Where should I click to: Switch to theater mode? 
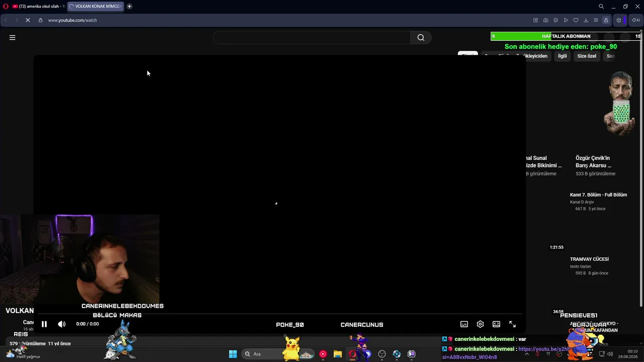pyautogui.click(x=497, y=324)
